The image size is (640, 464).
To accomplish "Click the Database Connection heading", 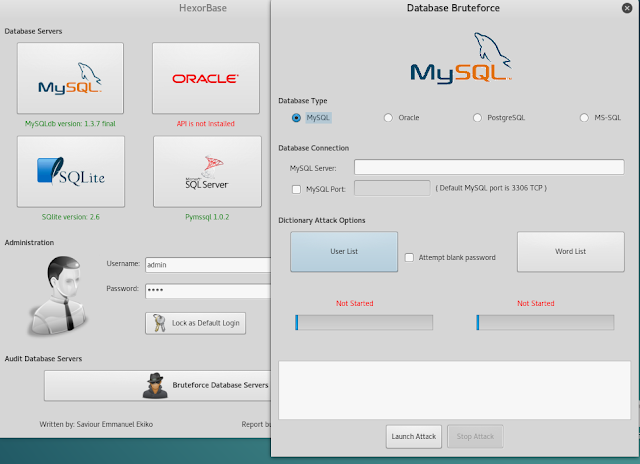I will coord(313,148).
